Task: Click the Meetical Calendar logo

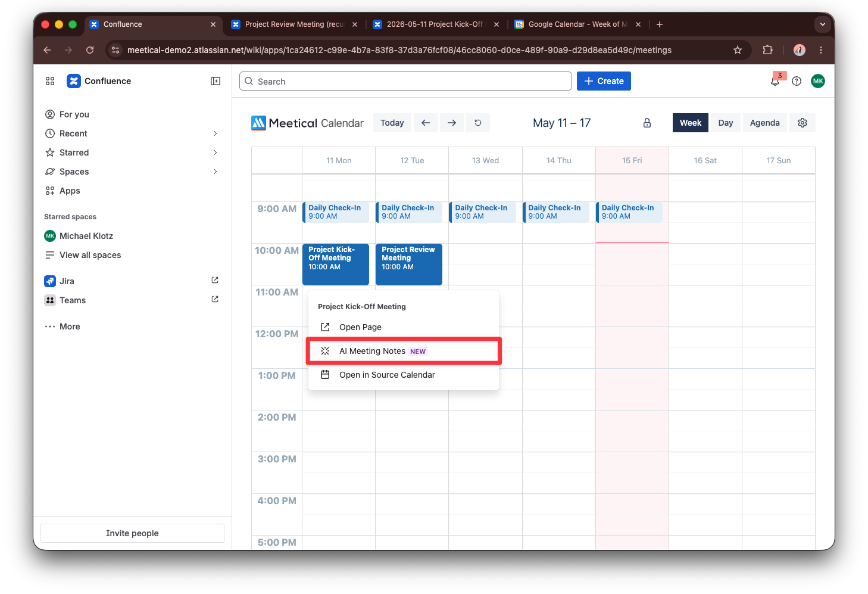Action: coord(307,123)
